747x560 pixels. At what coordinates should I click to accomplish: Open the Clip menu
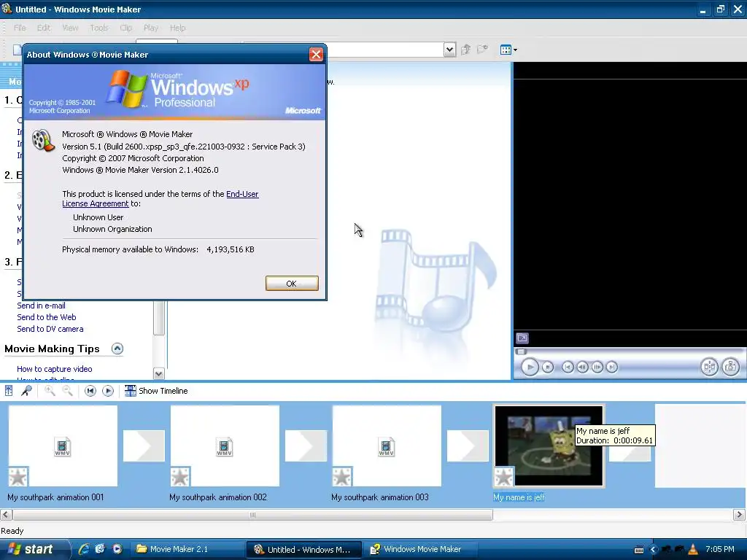[x=125, y=28]
